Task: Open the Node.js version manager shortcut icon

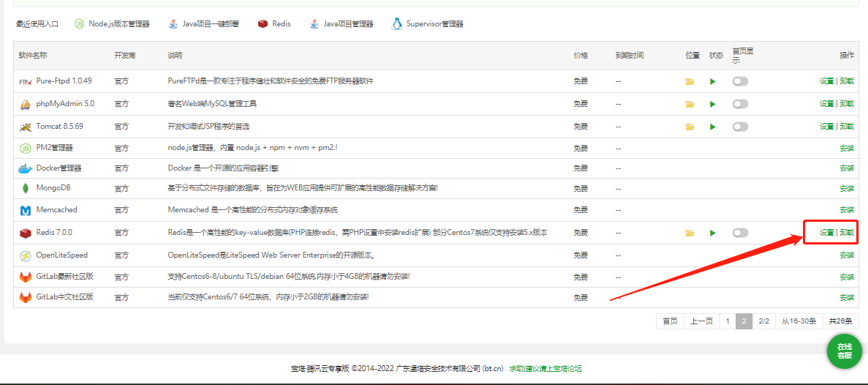Action: coord(80,24)
